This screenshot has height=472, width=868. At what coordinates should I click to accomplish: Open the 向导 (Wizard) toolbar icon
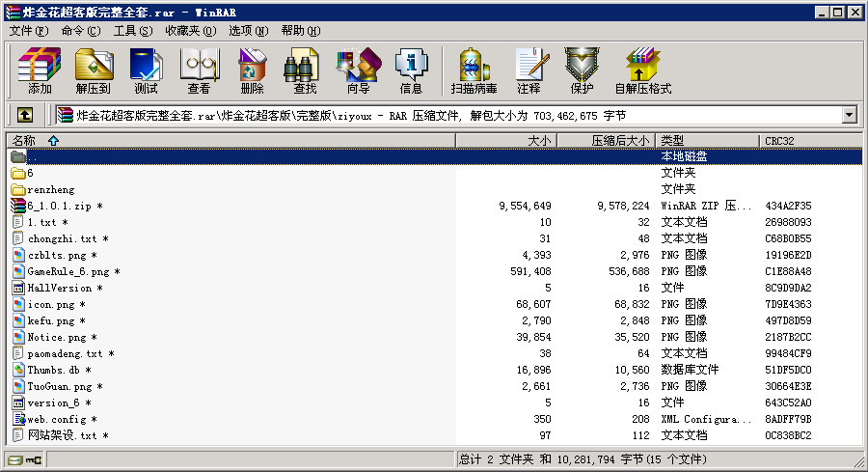[x=358, y=70]
